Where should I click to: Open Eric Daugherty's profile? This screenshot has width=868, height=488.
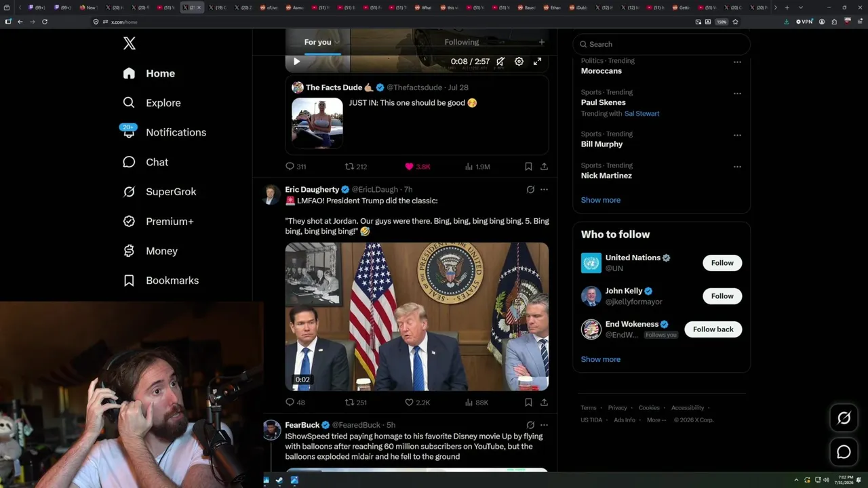312,190
